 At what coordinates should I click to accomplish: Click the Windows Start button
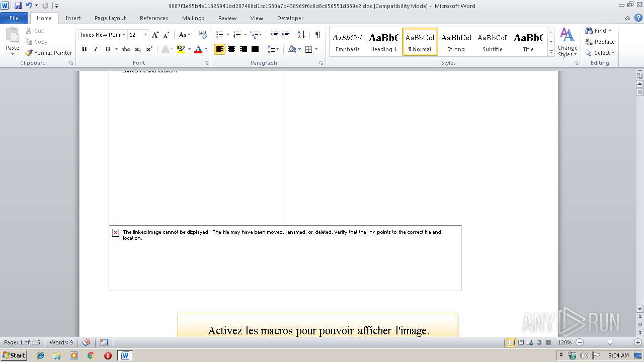[x=14, y=355]
